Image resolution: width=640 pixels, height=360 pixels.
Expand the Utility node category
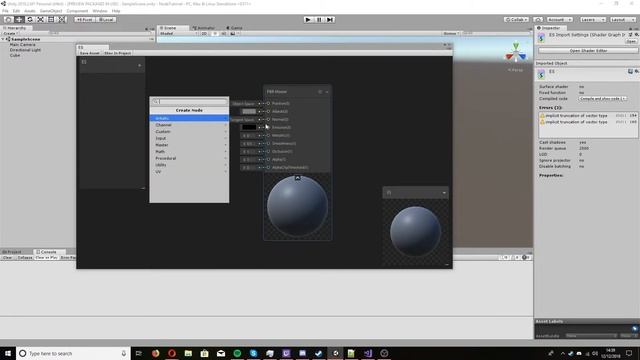[189, 165]
